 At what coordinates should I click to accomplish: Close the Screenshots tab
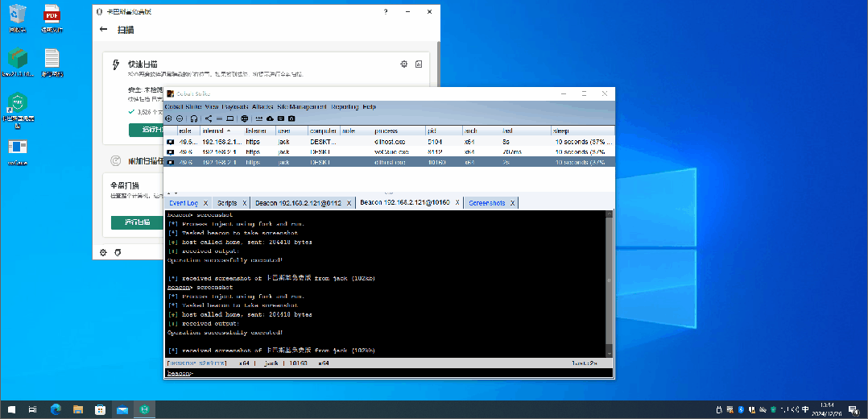(513, 203)
